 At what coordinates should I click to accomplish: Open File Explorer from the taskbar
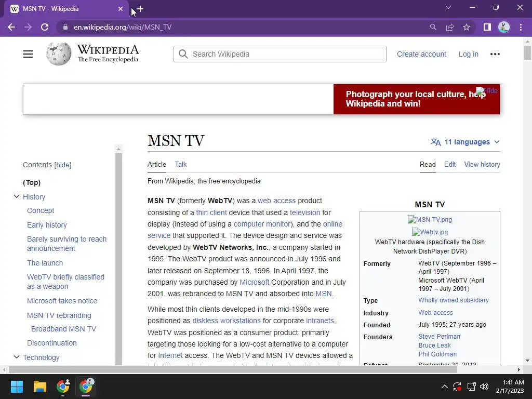tap(39, 387)
